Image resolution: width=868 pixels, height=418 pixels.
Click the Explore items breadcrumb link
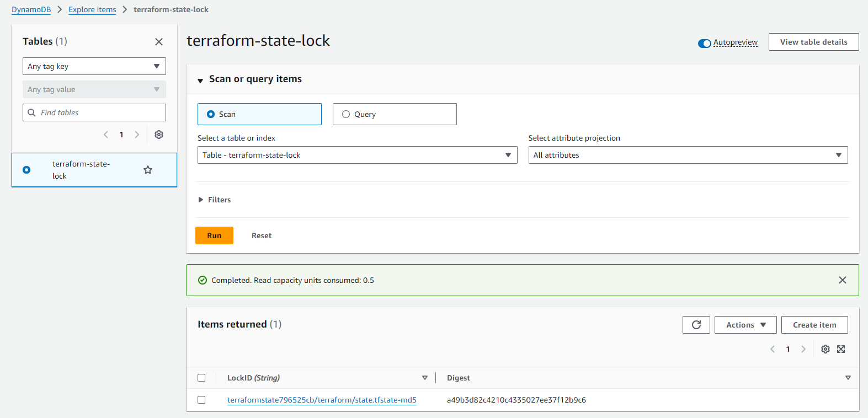point(92,9)
